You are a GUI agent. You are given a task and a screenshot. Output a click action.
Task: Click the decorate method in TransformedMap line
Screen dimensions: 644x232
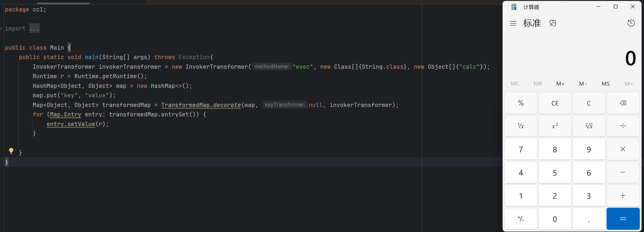(x=227, y=105)
